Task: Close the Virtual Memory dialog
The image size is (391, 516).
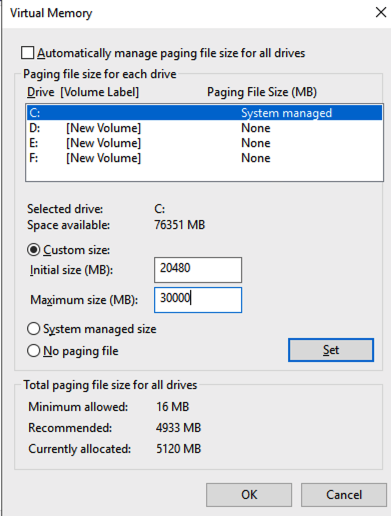Action: coord(381,13)
